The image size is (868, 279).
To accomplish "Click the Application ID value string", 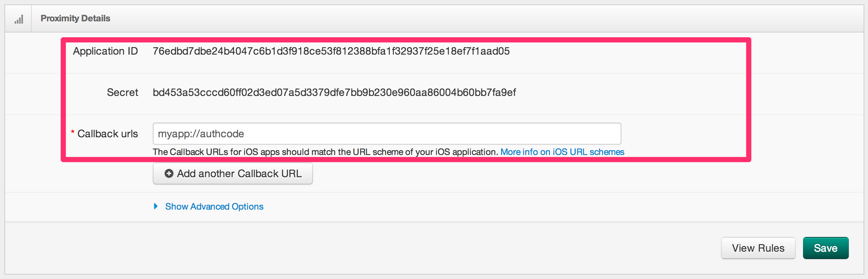I will 331,51.
